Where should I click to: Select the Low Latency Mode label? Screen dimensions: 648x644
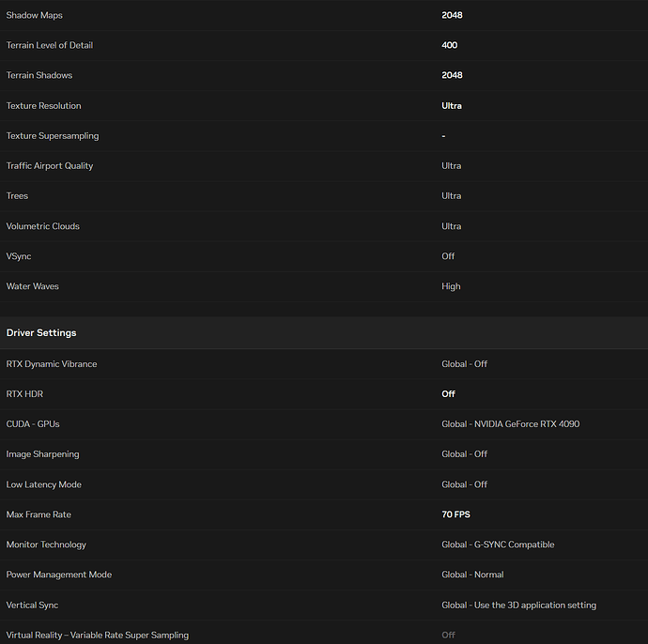click(44, 484)
